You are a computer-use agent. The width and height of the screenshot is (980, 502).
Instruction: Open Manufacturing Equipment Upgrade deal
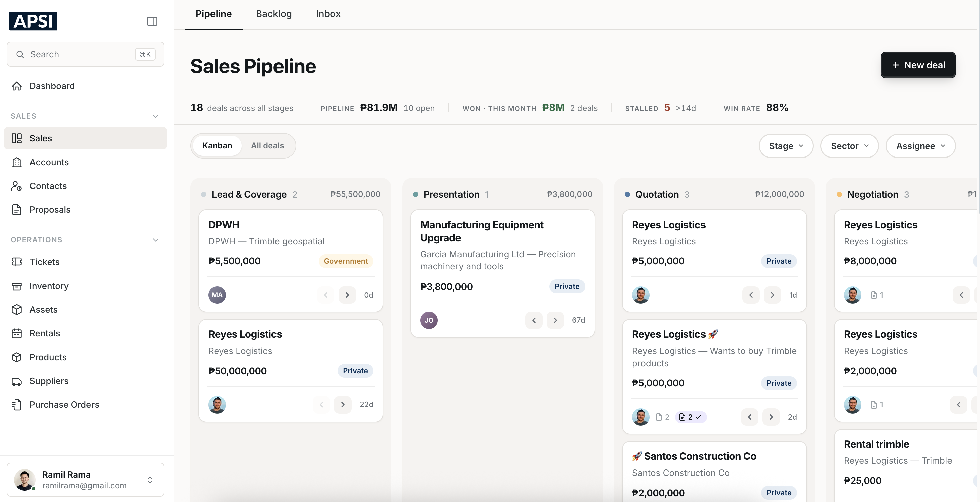pyautogui.click(x=502, y=273)
